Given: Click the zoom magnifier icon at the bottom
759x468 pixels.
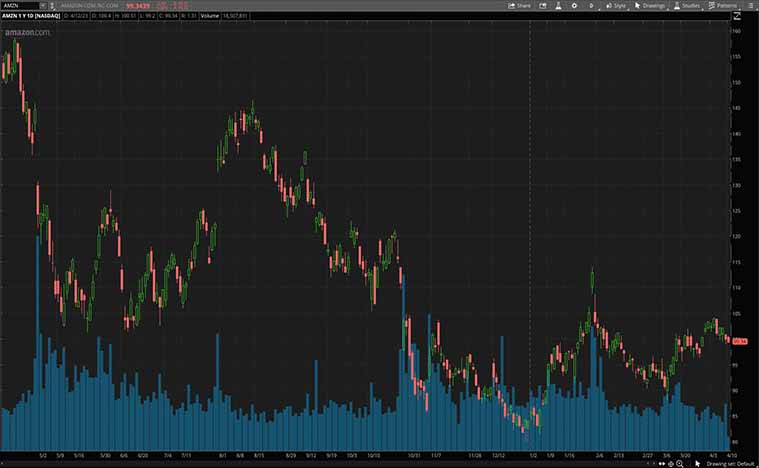Looking at the screenshot, I should pyautogui.click(x=680, y=464).
